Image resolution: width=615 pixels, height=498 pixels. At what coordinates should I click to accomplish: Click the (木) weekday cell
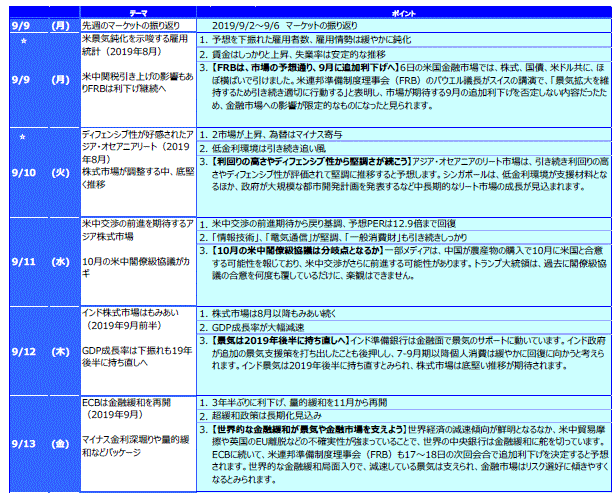click(62, 352)
